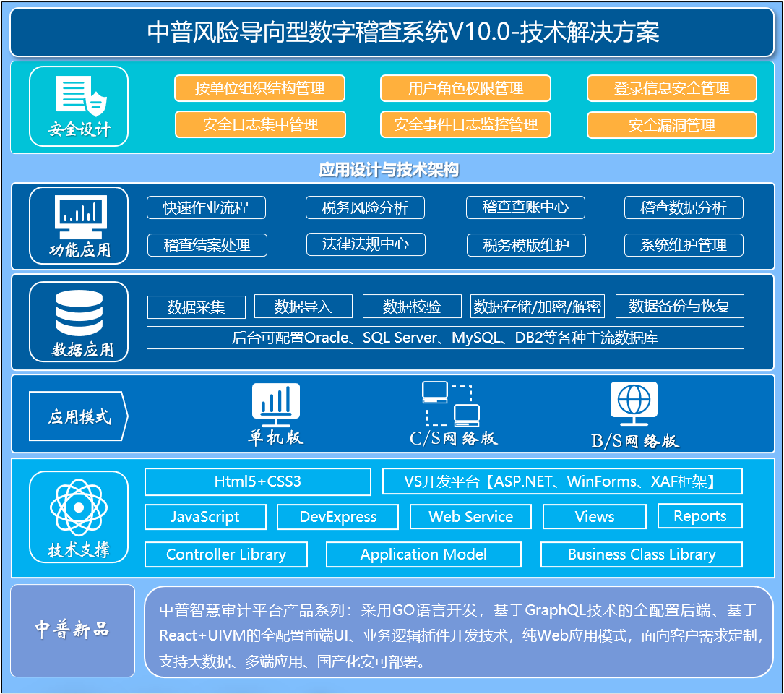Click 税务模版维护 module
784x694 pixels.
pos(526,245)
